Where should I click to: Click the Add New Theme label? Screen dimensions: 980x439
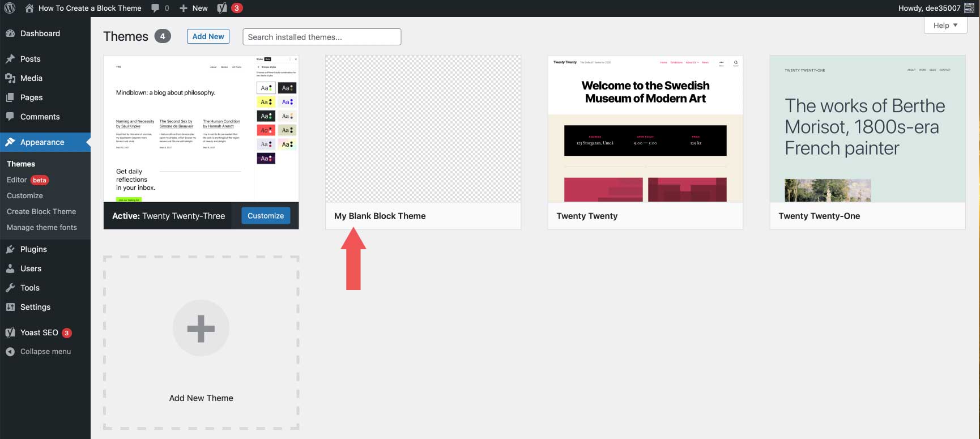click(x=201, y=398)
